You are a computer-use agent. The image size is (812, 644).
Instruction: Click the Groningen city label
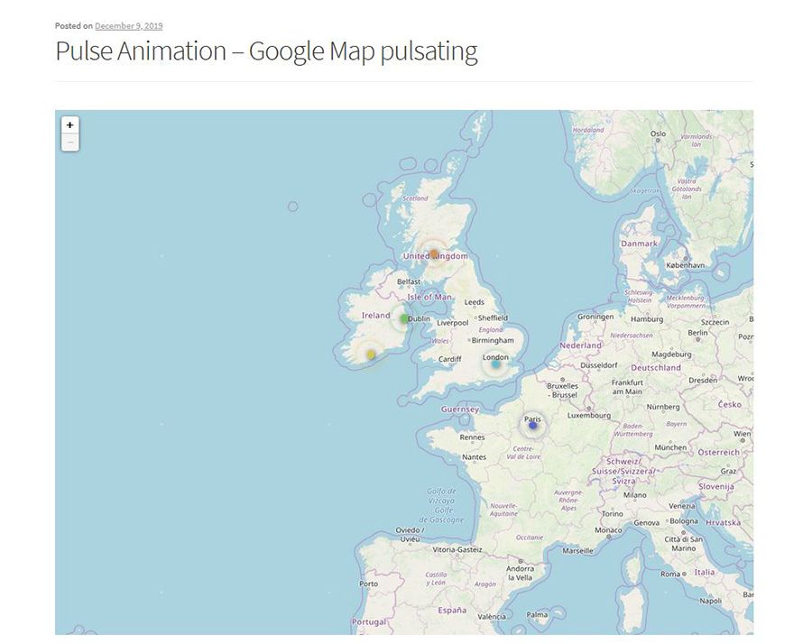pyautogui.click(x=595, y=317)
